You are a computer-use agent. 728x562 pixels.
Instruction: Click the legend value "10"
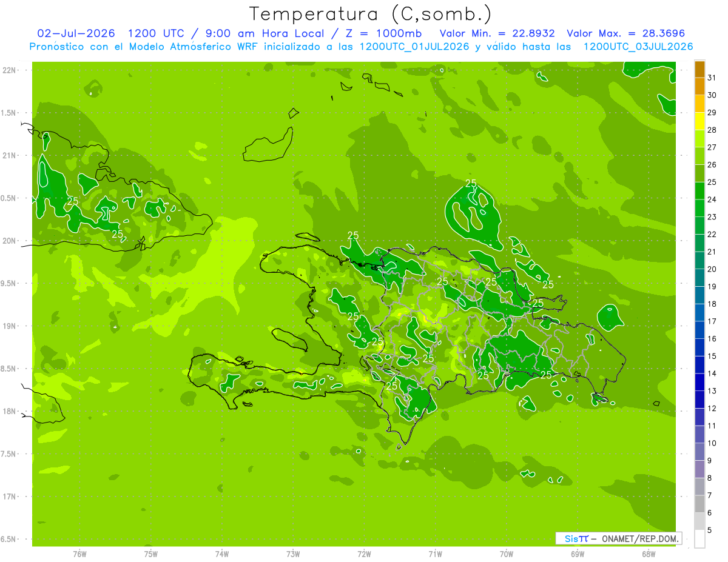pyautogui.click(x=712, y=443)
